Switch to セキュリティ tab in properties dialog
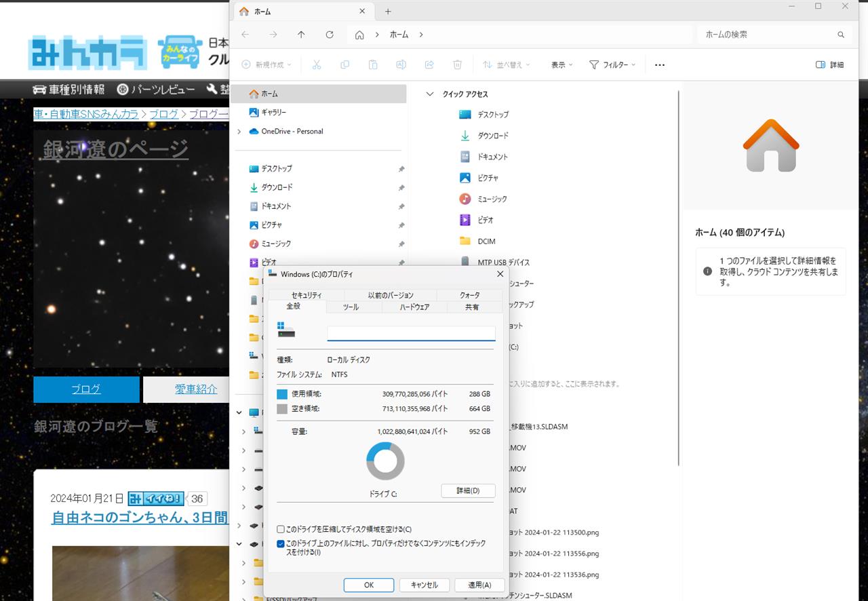 tap(307, 295)
